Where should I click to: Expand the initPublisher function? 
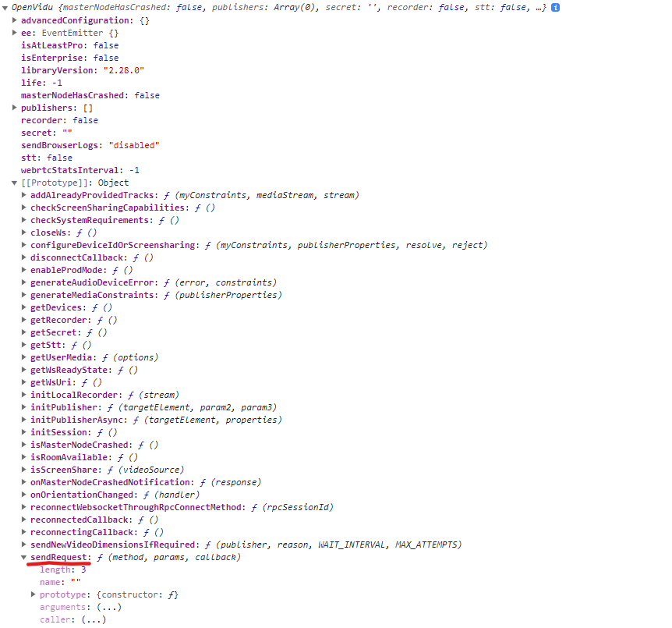coord(24,407)
